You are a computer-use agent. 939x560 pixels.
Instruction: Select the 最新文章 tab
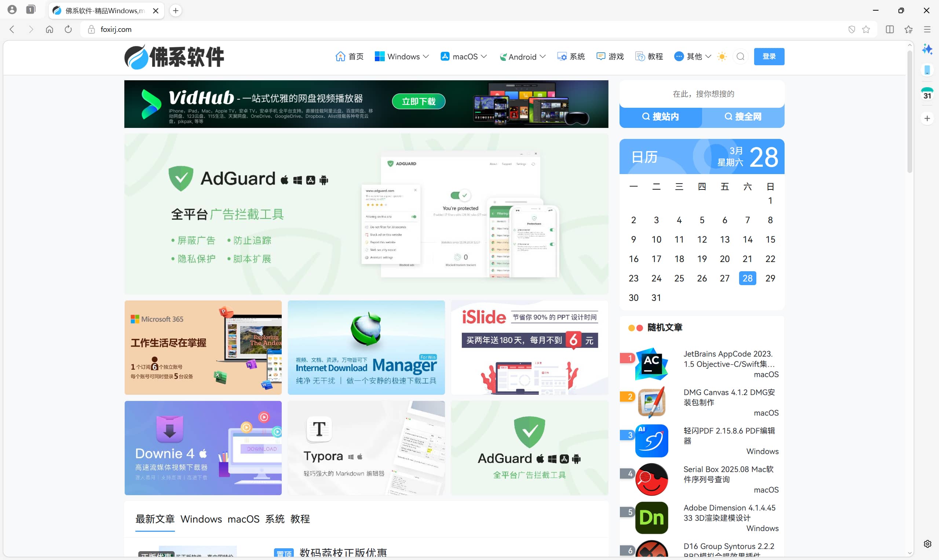(x=155, y=519)
